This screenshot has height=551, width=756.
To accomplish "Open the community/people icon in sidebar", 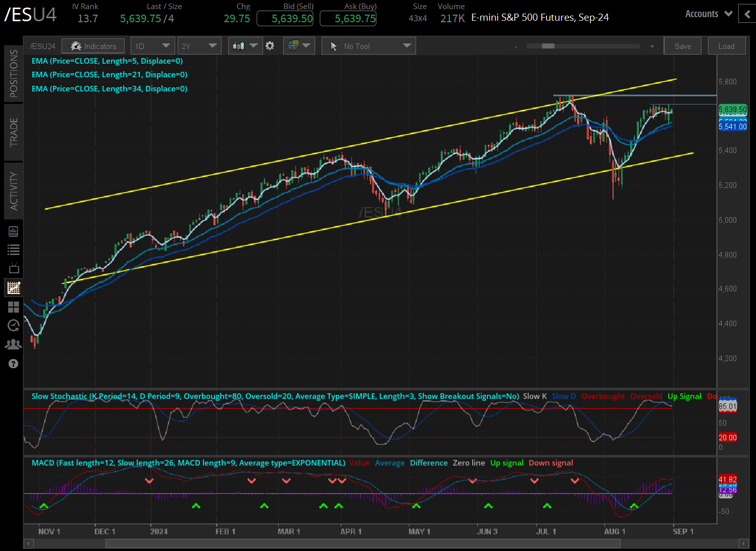I will pyautogui.click(x=14, y=344).
